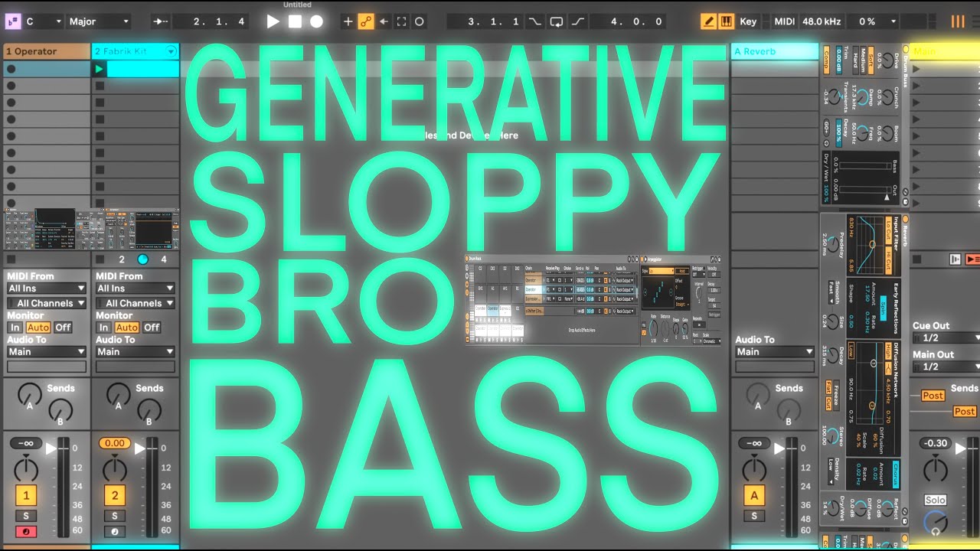980x551 pixels.
Task: Click the Stop transport button
Action: click(295, 21)
